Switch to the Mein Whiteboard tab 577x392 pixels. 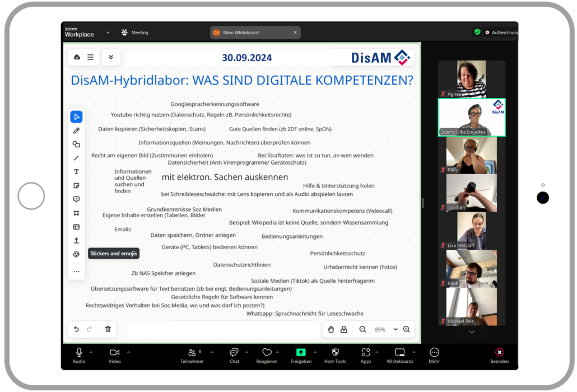coord(255,32)
